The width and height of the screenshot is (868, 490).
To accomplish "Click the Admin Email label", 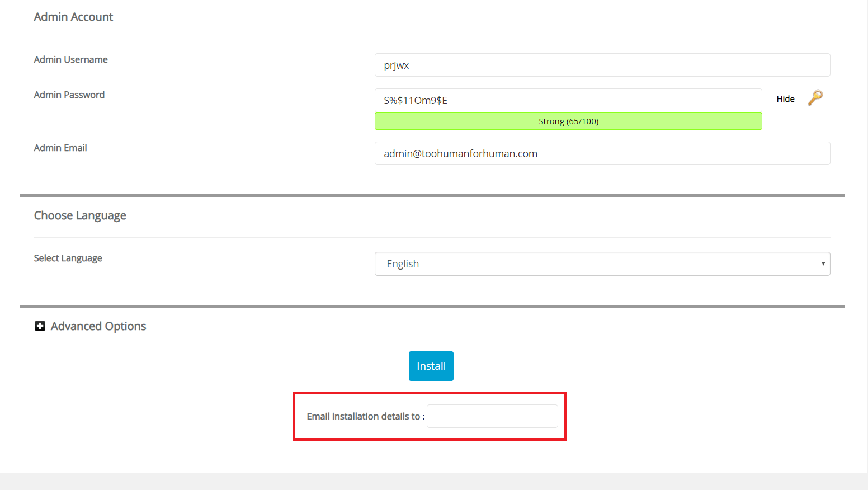I will 60,148.
